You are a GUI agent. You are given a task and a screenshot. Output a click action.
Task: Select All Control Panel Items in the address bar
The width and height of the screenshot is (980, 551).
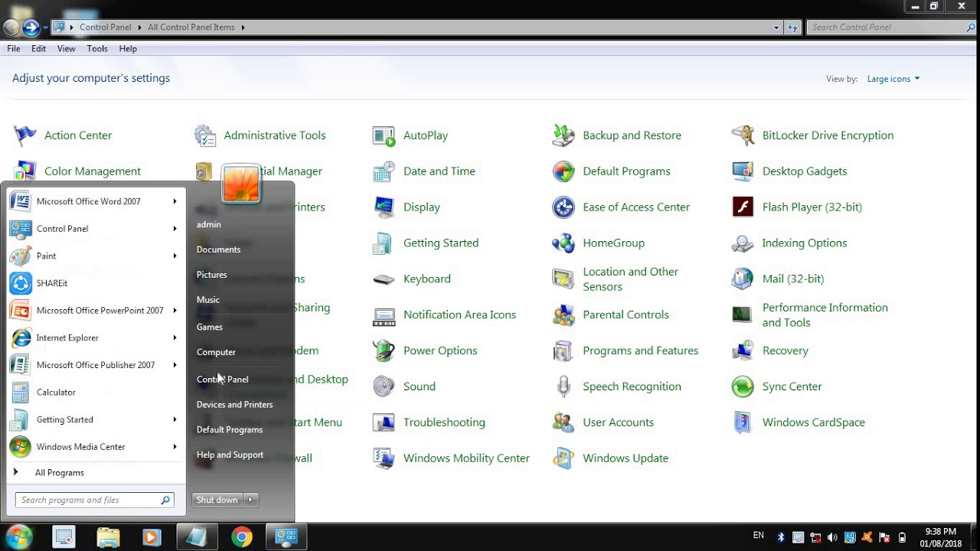[191, 28]
